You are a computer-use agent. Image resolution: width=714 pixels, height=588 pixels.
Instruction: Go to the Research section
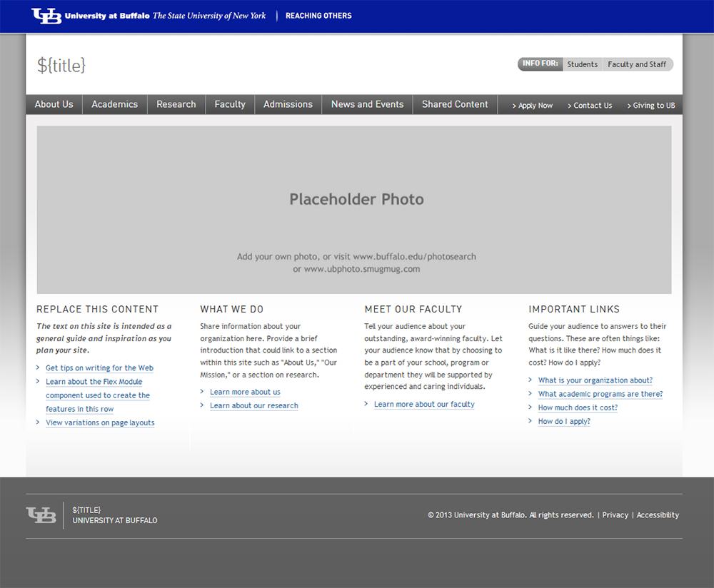(176, 104)
